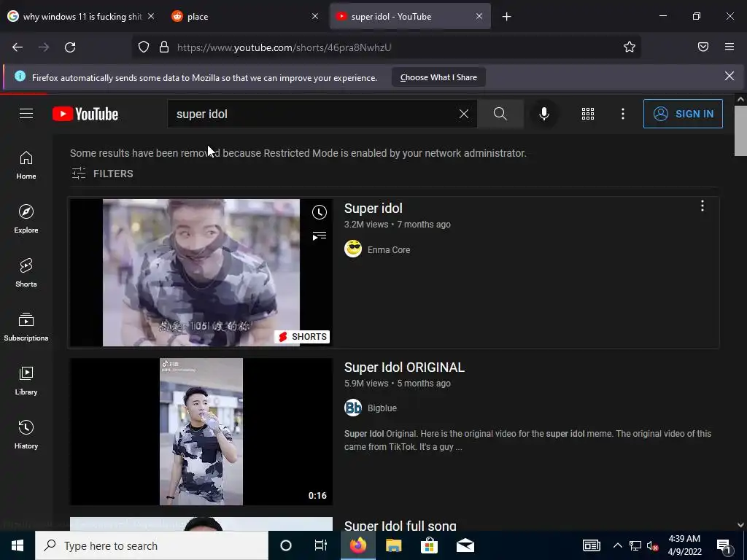Open the Super idol Shorts thumbnail
The height and width of the screenshot is (560, 747).
[x=201, y=273]
